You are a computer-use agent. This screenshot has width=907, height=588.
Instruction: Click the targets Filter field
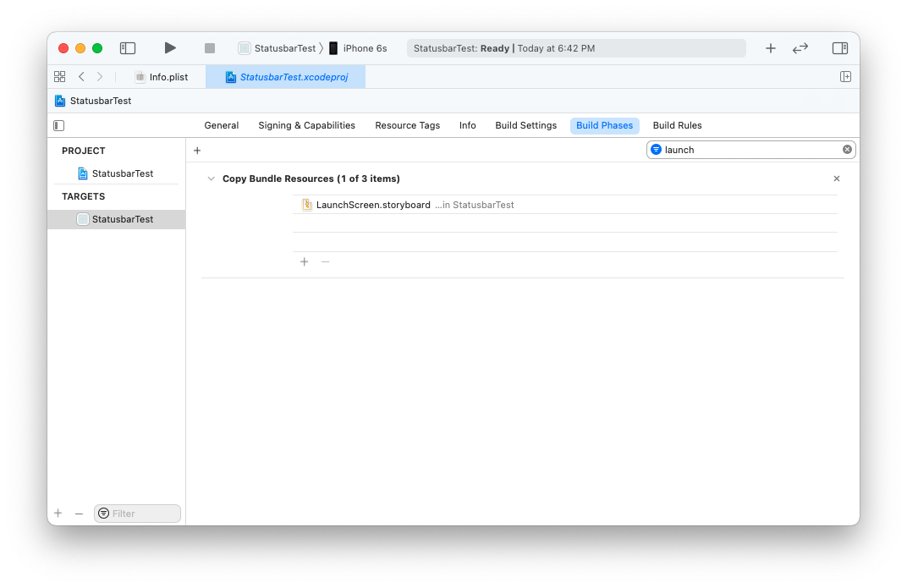pyautogui.click(x=138, y=514)
